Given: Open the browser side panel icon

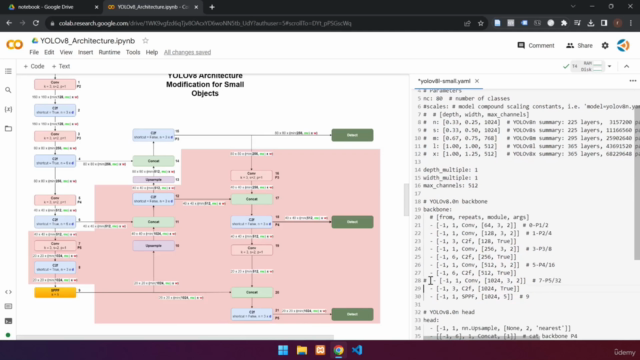Looking at the screenshot, I should (604, 23).
